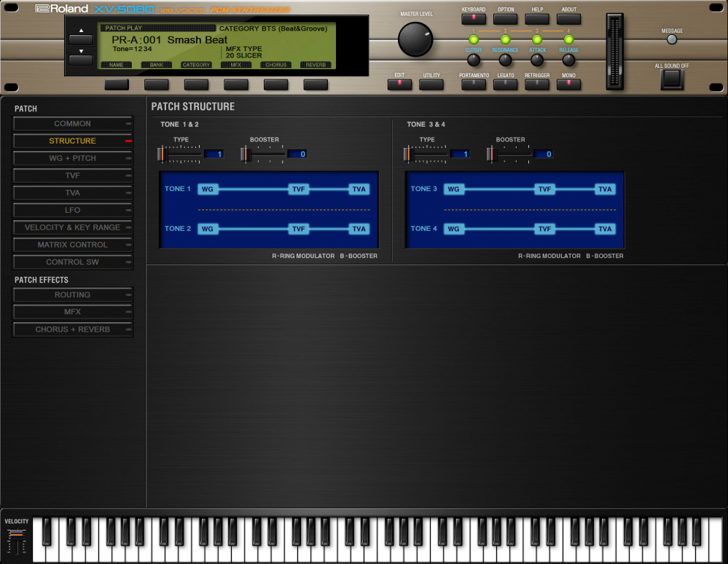
Task: Open the OPTION menu button
Action: 505,19
